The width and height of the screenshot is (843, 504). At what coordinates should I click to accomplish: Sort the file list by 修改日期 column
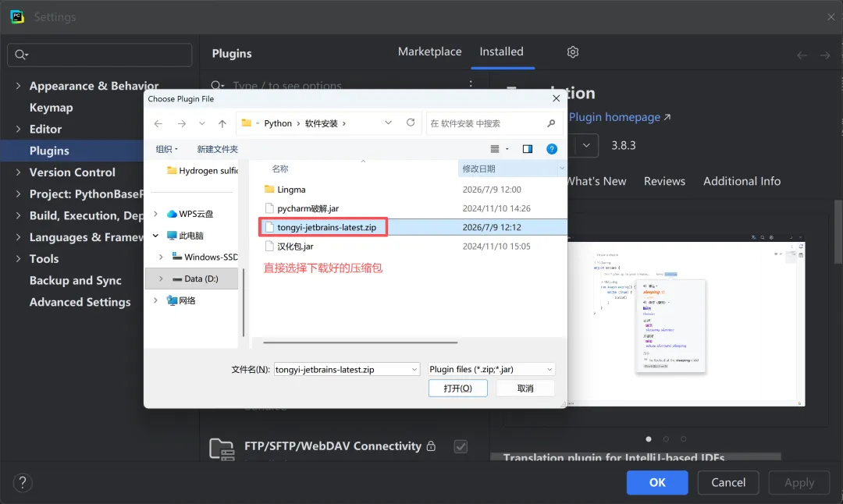[x=509, y=169]
